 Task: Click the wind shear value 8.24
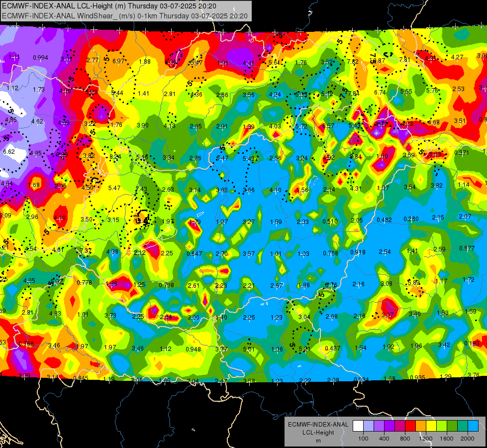[115, 157]
